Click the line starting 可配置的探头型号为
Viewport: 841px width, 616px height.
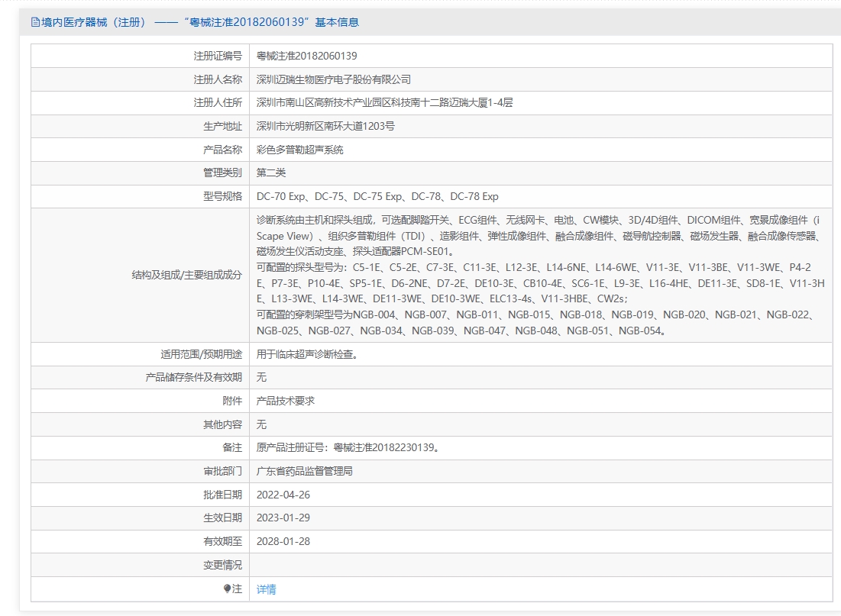pyautogui.click(x=534, y=267)
